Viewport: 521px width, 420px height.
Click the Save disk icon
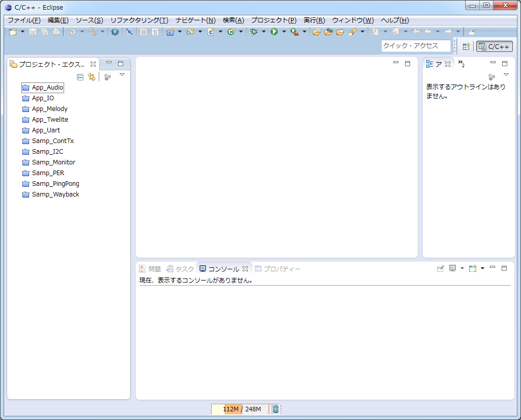coord(33,32)
